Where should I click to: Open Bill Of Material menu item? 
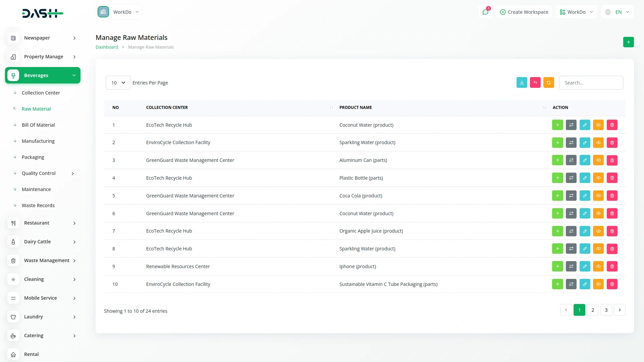click(38, 125)
